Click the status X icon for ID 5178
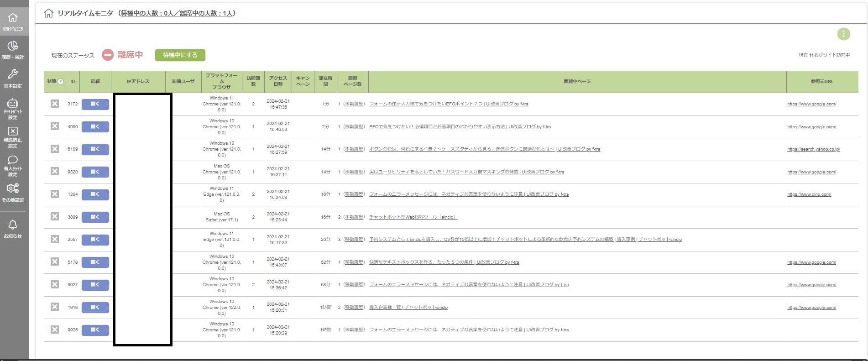 click(x=55, y=262)
